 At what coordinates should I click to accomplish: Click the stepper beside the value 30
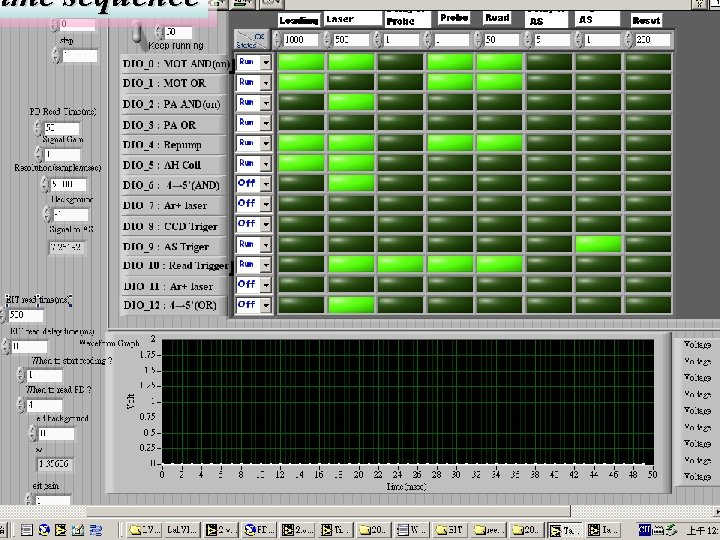click(159, 33)
